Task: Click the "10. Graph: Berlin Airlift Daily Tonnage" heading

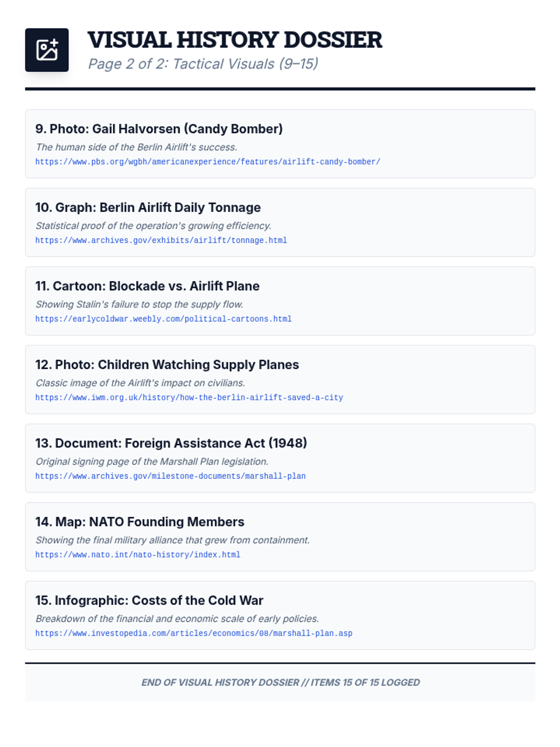Action: point(148,207)
